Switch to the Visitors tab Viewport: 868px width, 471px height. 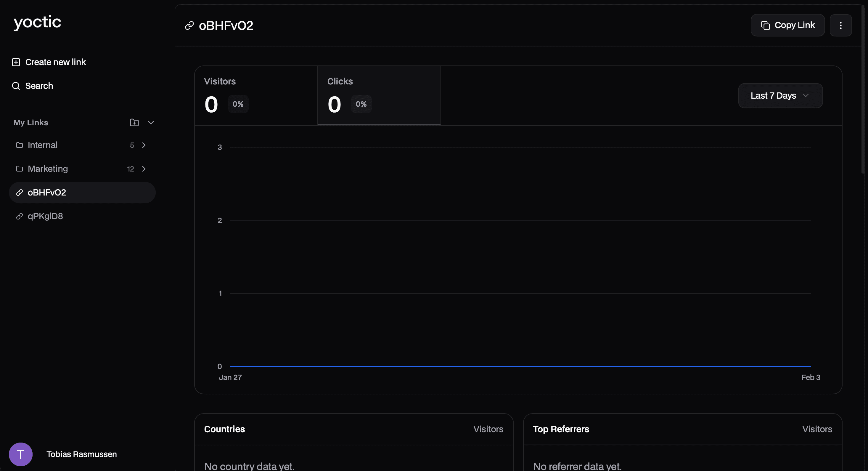(x=256, y=96)
